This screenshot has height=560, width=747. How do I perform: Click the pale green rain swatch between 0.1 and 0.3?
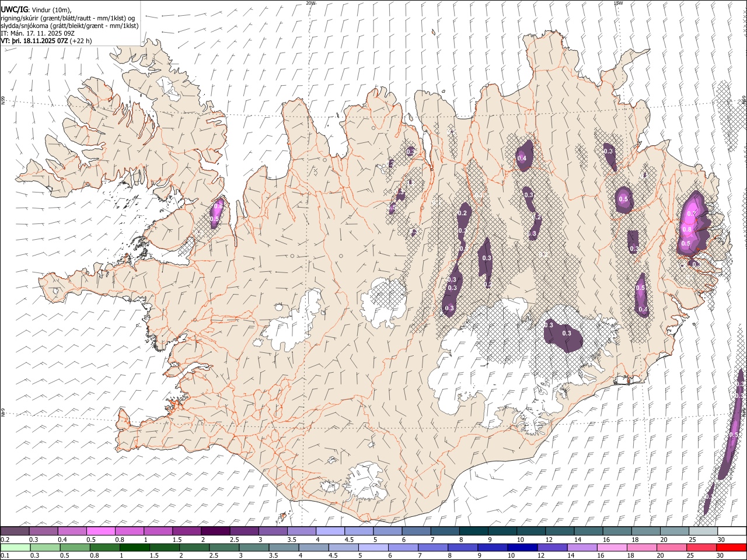pyautogui.click(x=16, y=547)
